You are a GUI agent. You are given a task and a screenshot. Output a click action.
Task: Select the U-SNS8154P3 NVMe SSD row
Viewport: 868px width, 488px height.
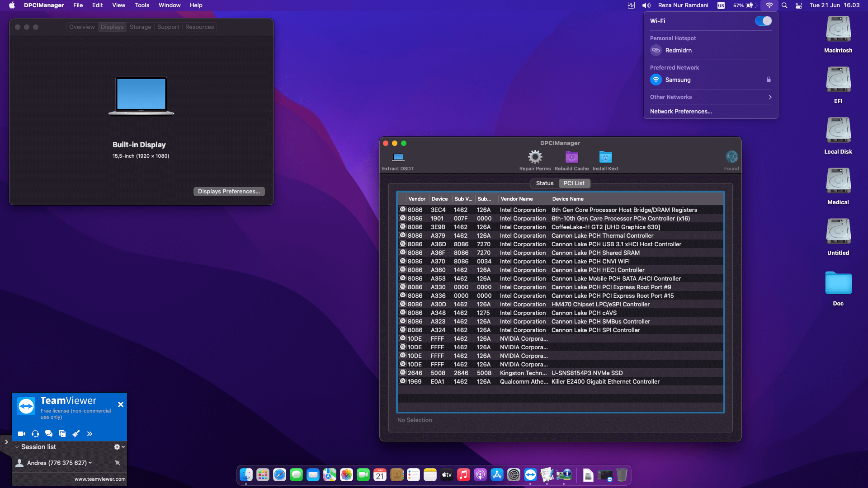(561, 373)
